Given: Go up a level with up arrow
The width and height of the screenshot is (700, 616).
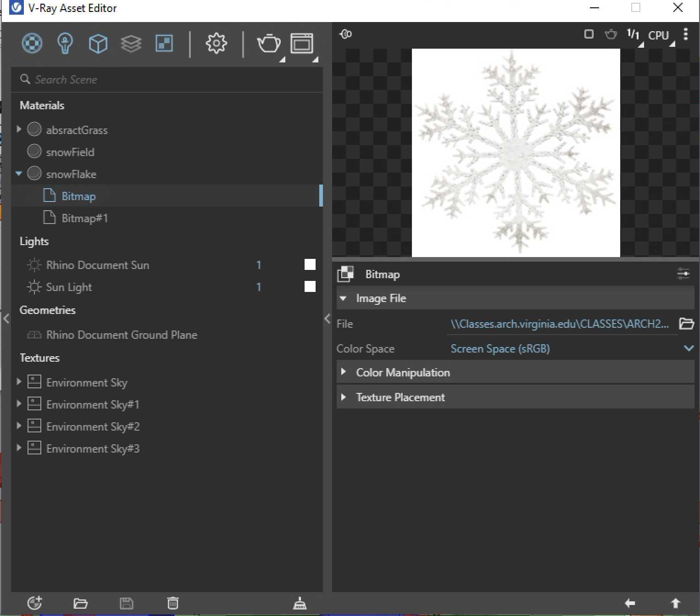Looking at the screenshot, I should 676,603.
